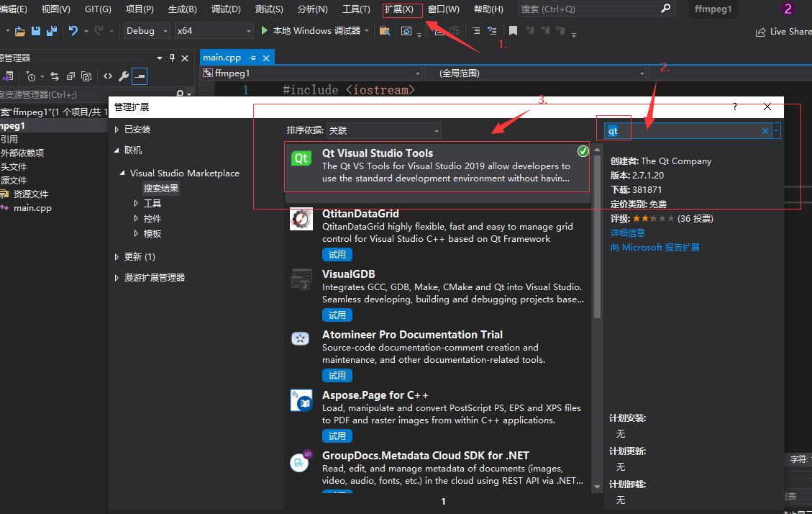Click the Aspose.Page for C++ icon
The image size is (812, 514).
(x=301, y=400)
